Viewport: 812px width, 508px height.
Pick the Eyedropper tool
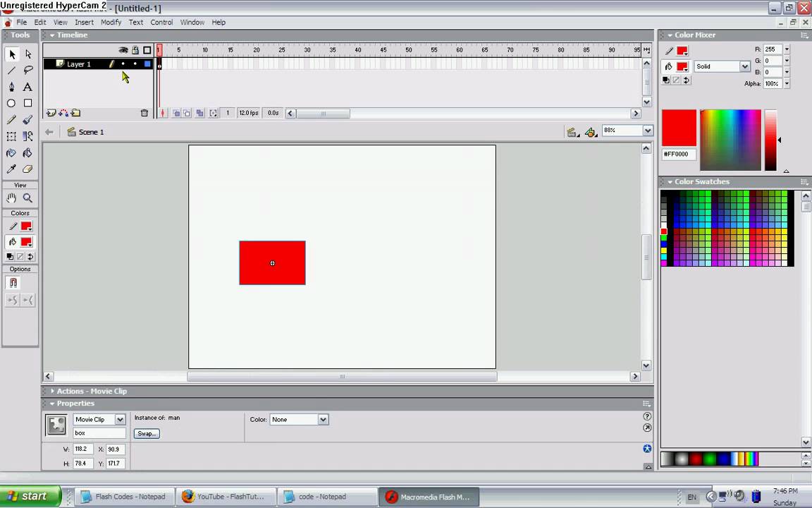pos(11,169)
